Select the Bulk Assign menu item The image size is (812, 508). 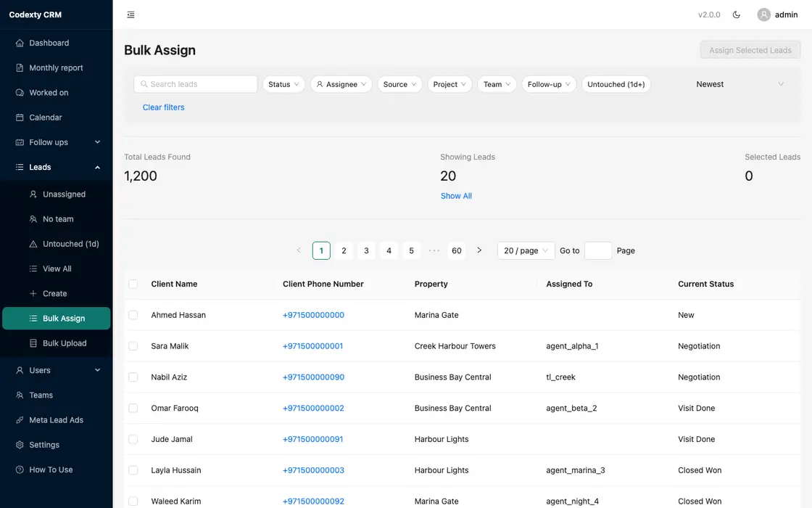tap(57, 319)
